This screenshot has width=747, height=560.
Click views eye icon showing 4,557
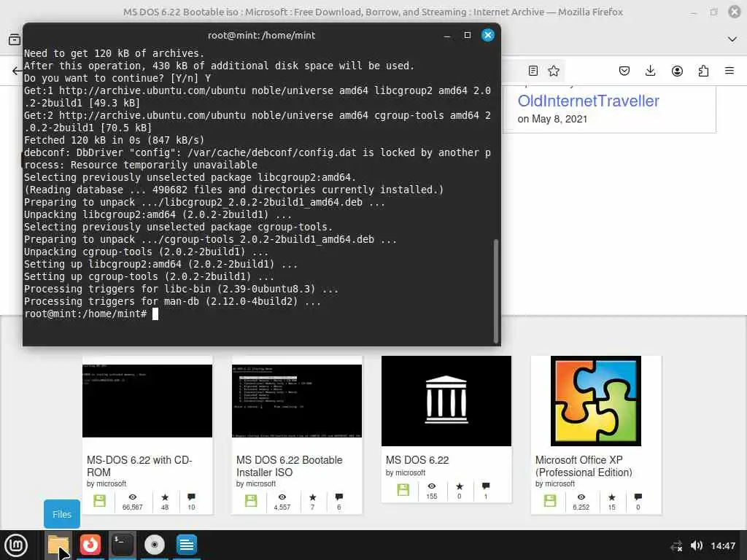coord(282,497)
